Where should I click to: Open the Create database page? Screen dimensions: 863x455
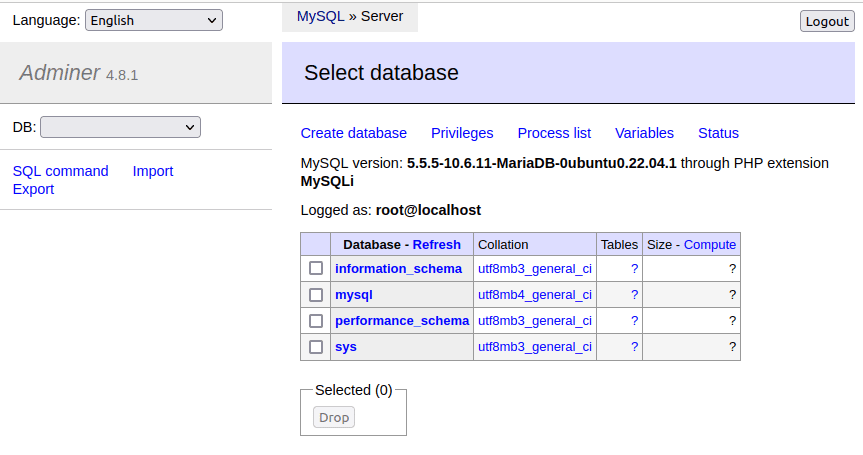354,133
